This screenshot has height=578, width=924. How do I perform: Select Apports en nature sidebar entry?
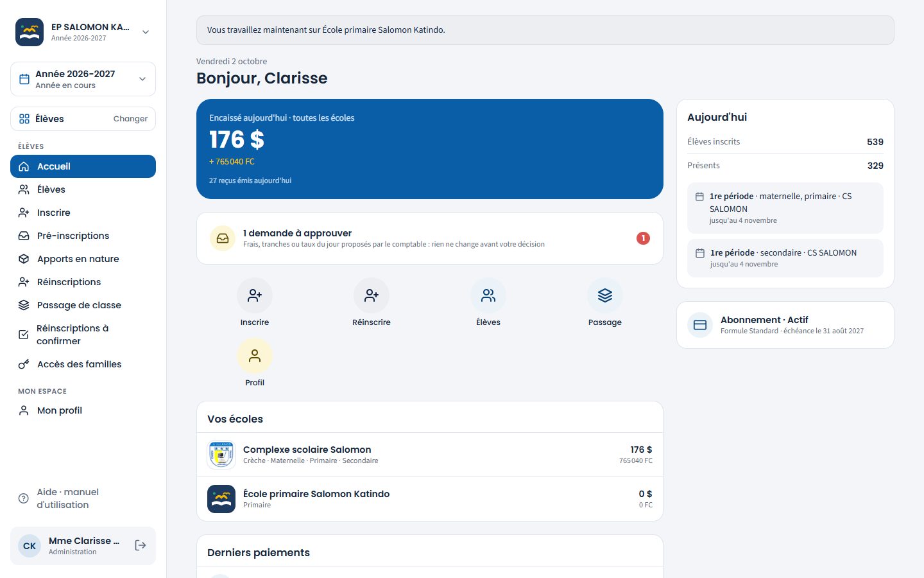click(x=83, y=259)
